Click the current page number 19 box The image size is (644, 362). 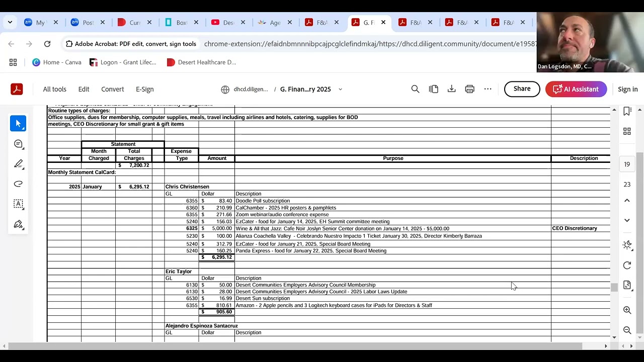(627, 164)
